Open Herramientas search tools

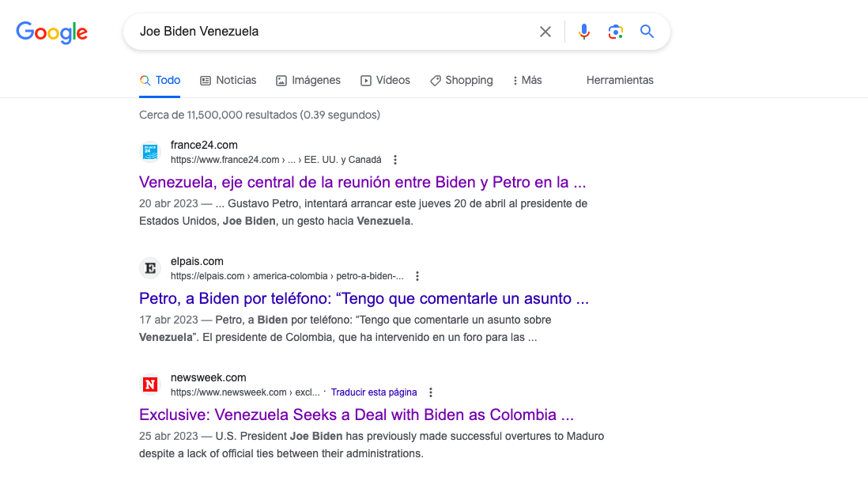(620, 80)
